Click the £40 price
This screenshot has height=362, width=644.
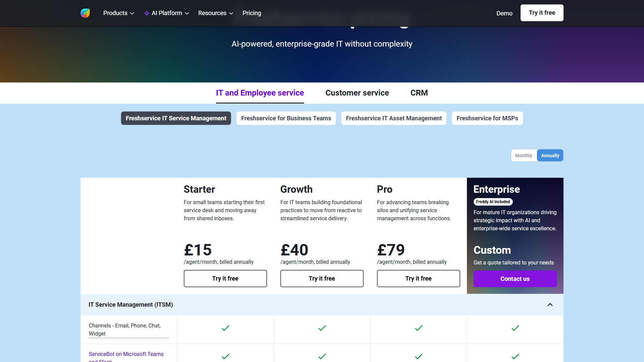[294, 250]
